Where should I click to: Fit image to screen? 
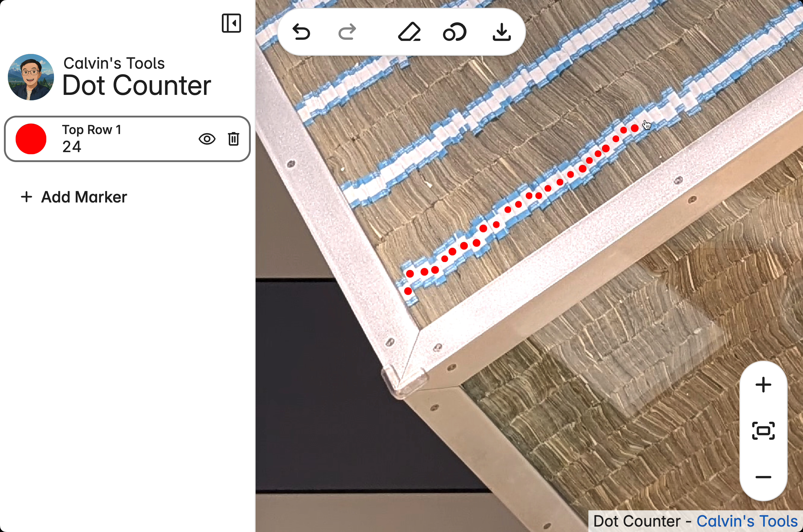763,431
